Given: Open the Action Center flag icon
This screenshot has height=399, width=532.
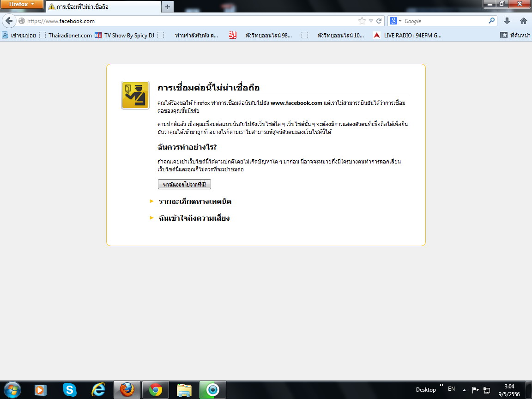Looking at the screenshot, I should 475,390.
